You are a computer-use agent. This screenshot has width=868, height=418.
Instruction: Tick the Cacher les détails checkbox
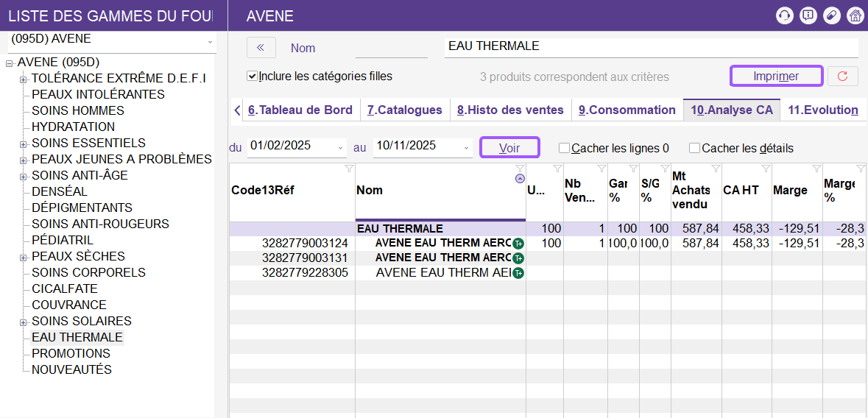coord(695,148)
